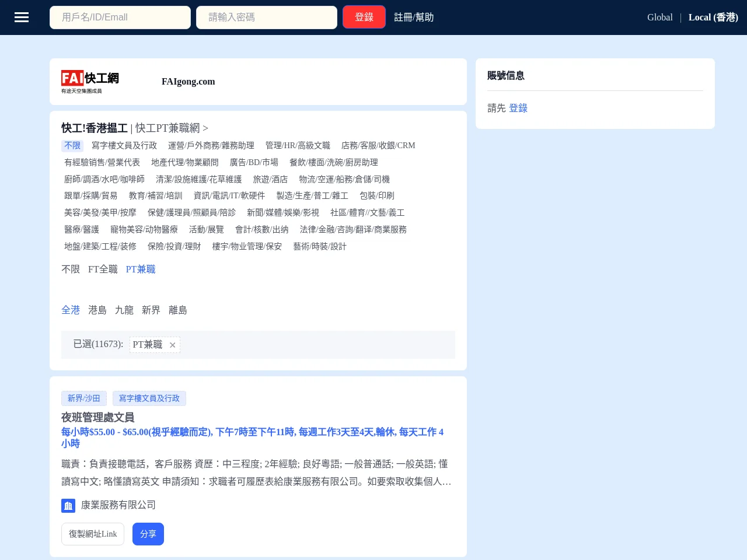Filter by 寵物美容/动物醫療

click(x=144, y=230)
